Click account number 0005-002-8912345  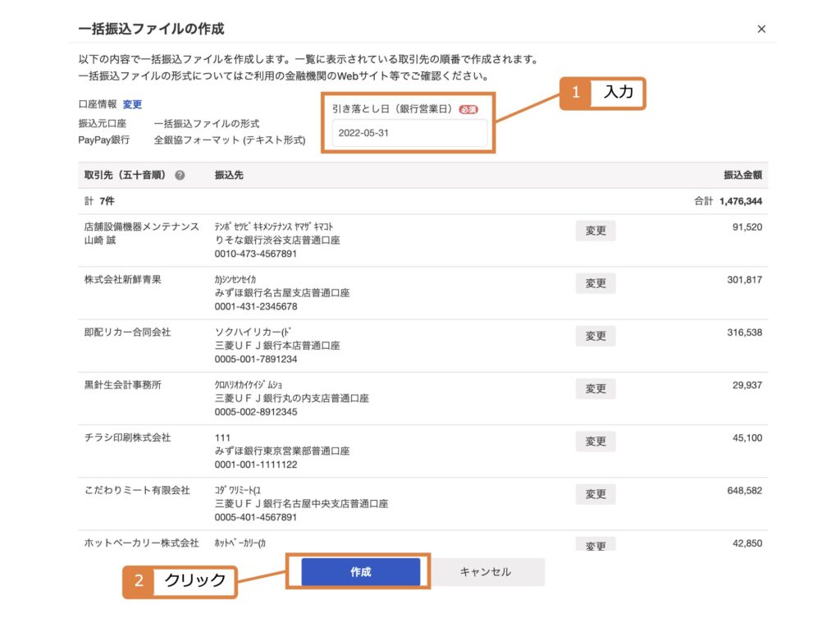click(x=256, y=412)
